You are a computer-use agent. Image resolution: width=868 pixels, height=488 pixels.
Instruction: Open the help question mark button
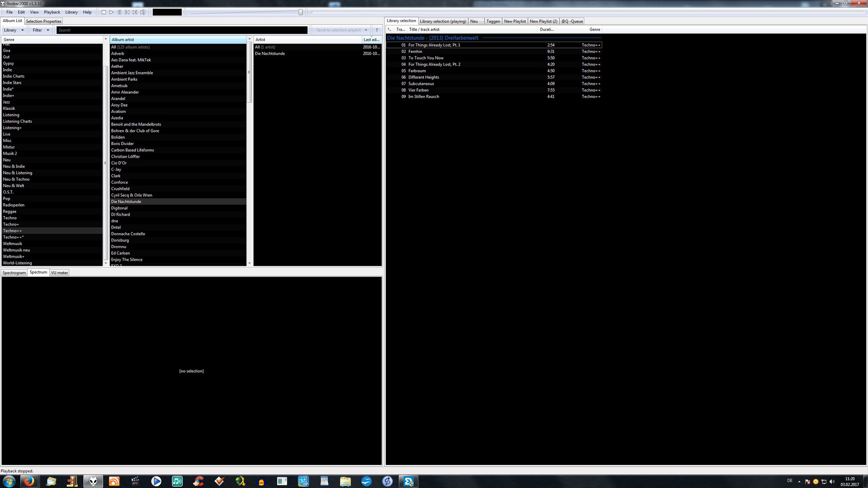pos(377,30)
